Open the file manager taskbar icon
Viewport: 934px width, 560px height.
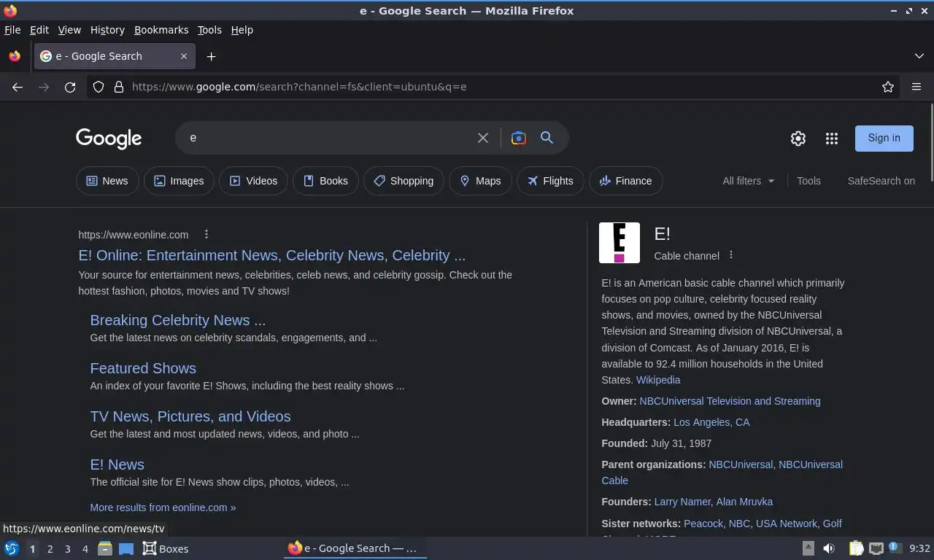pyautogui.click(x=105, y=548)
